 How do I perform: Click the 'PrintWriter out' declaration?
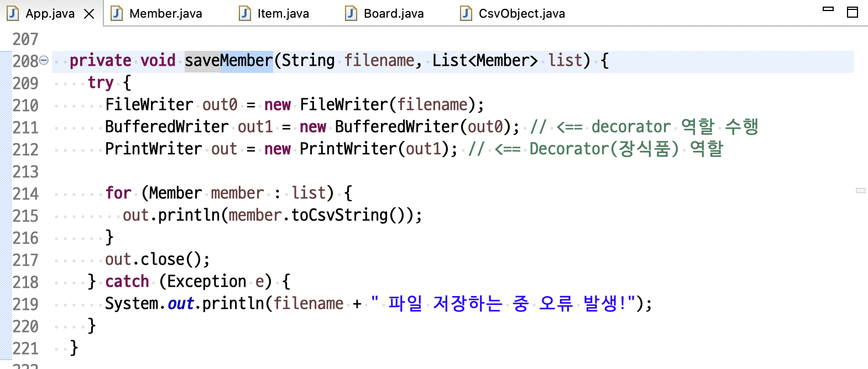coord(171,149)
